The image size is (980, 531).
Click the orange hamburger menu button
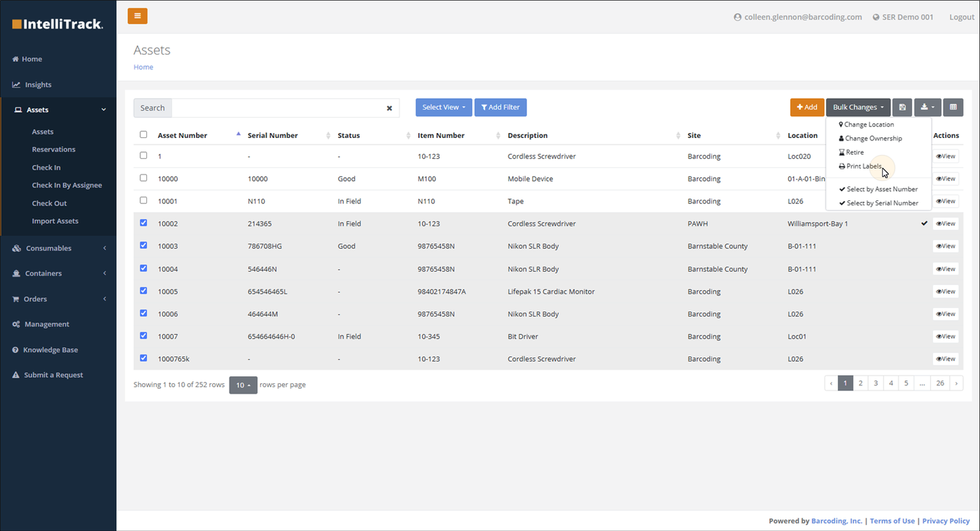click(x=137, y=16)
